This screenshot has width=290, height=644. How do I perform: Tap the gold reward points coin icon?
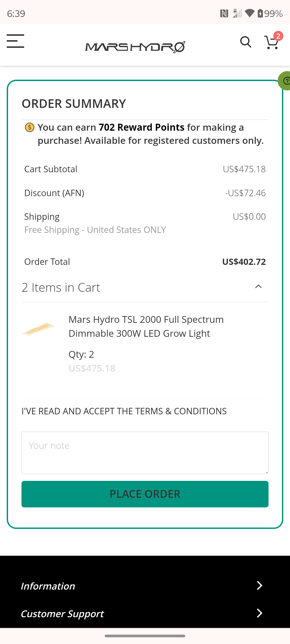click(30, 127)
